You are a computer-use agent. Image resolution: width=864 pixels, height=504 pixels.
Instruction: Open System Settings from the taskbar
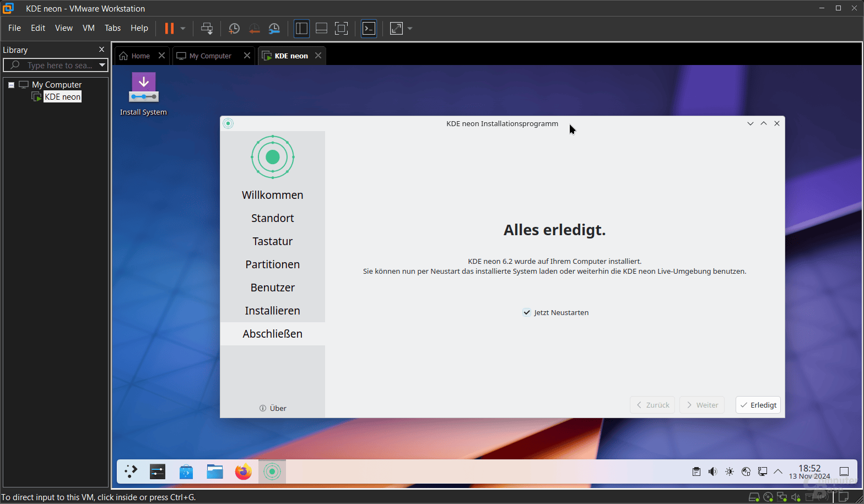[x=158, y=472]
